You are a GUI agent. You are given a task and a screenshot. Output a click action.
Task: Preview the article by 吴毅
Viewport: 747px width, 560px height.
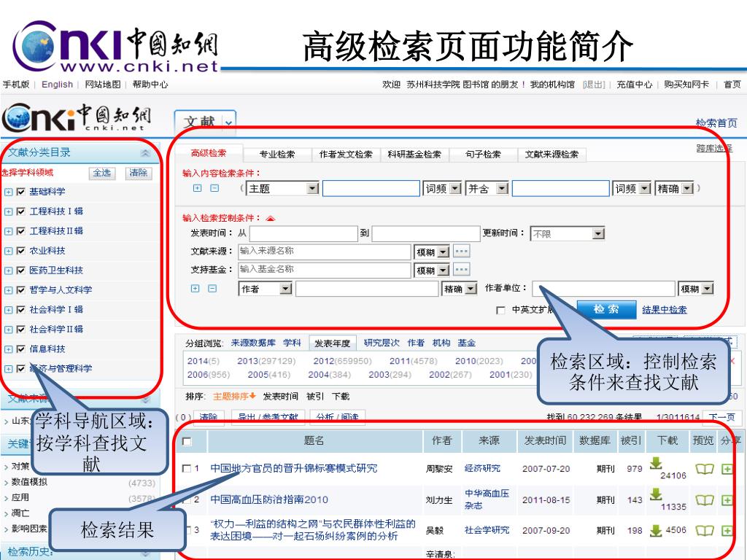pos(705,530)
